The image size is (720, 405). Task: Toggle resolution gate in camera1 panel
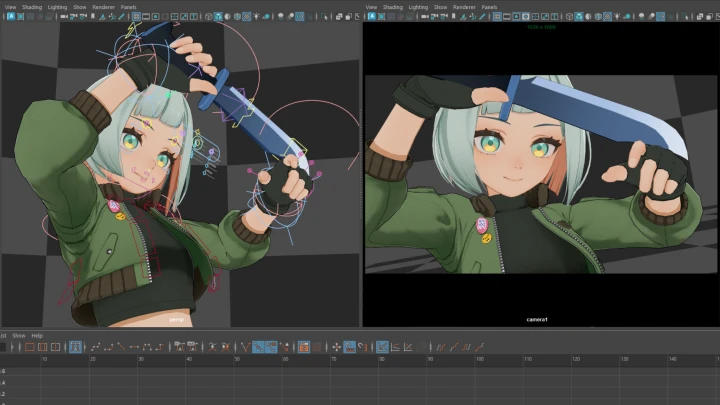517,17
